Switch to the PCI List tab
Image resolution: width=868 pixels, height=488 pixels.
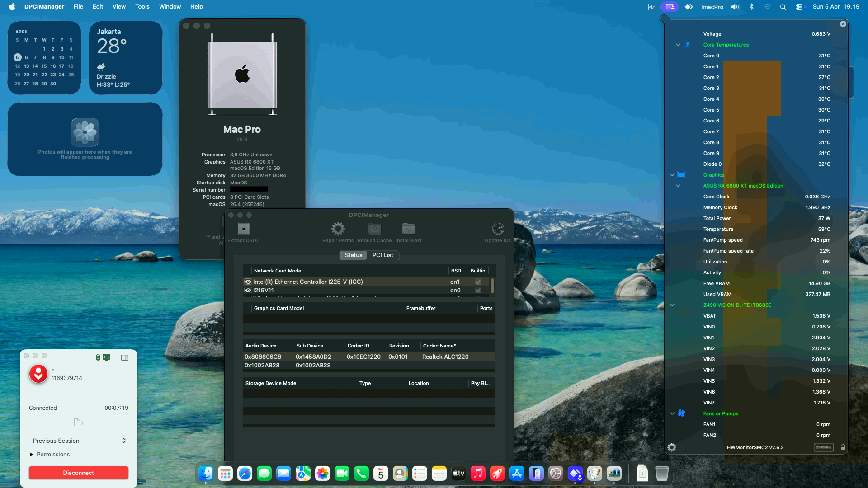[x=382, y=255]
